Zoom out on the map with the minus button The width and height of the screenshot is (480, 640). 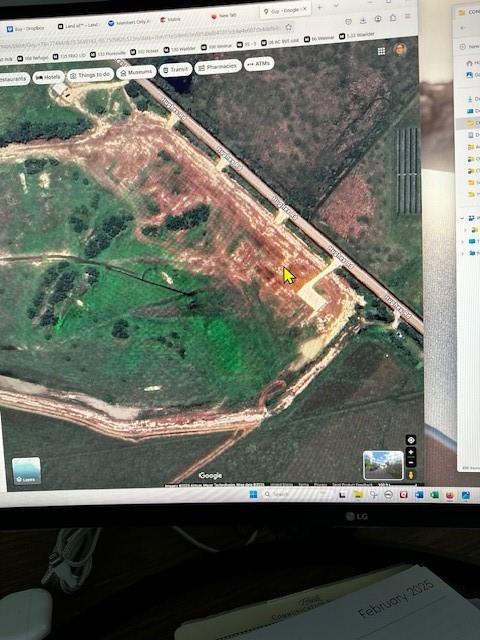411,462
